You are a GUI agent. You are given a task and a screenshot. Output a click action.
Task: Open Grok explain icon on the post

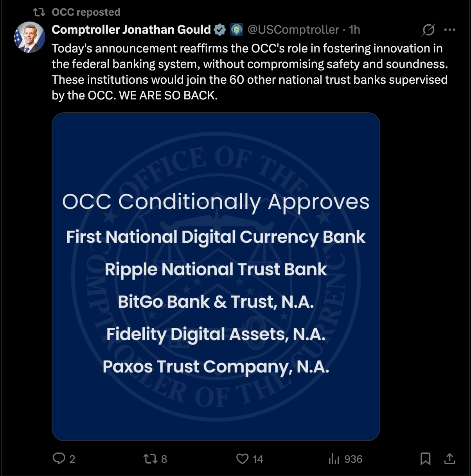[x=428, y=30]
